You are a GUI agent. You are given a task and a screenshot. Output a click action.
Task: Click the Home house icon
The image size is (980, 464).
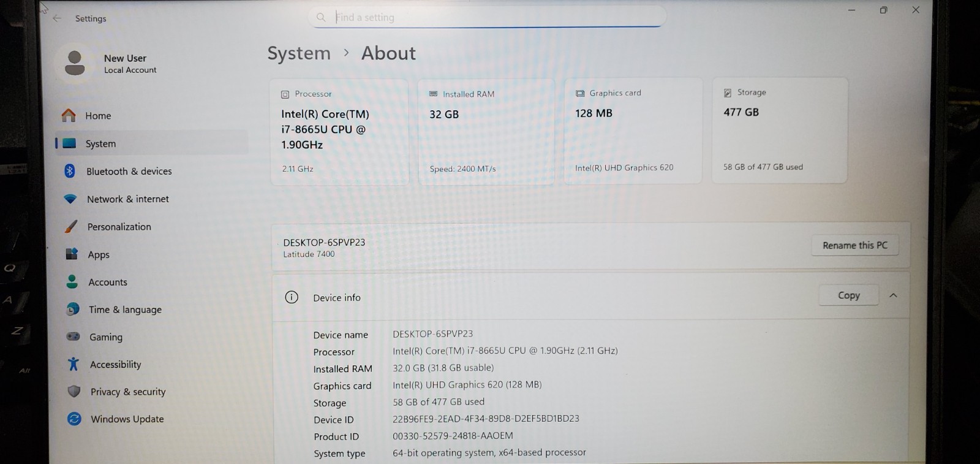click(x=69, y=115)
